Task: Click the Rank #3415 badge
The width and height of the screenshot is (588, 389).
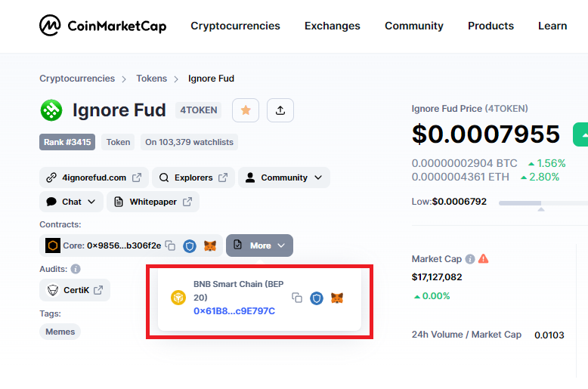Action: pyautogui.click(x=67, y=142)
